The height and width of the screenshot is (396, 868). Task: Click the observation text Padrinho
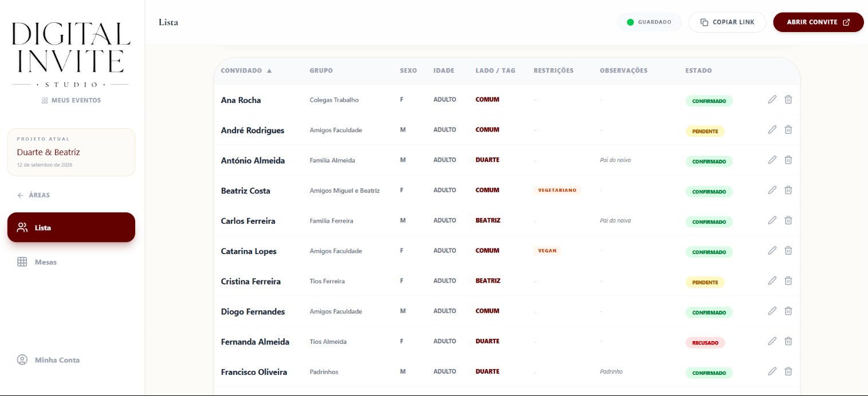point(611,371)
